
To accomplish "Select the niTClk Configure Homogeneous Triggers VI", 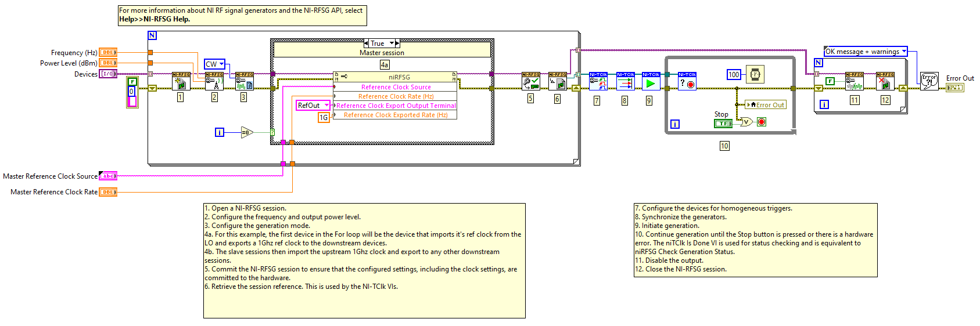I will pos(598,81).
